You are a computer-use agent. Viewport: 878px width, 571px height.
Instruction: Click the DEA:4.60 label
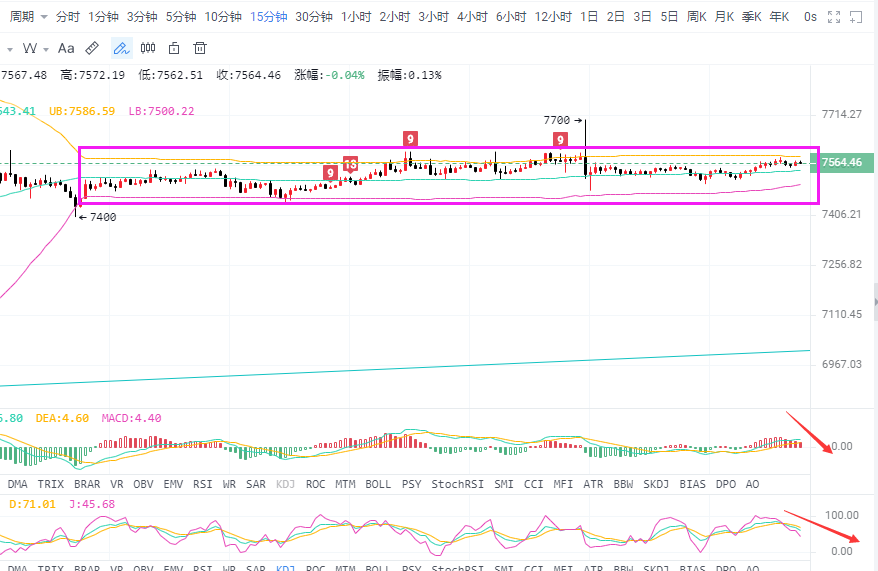point(62,418)
